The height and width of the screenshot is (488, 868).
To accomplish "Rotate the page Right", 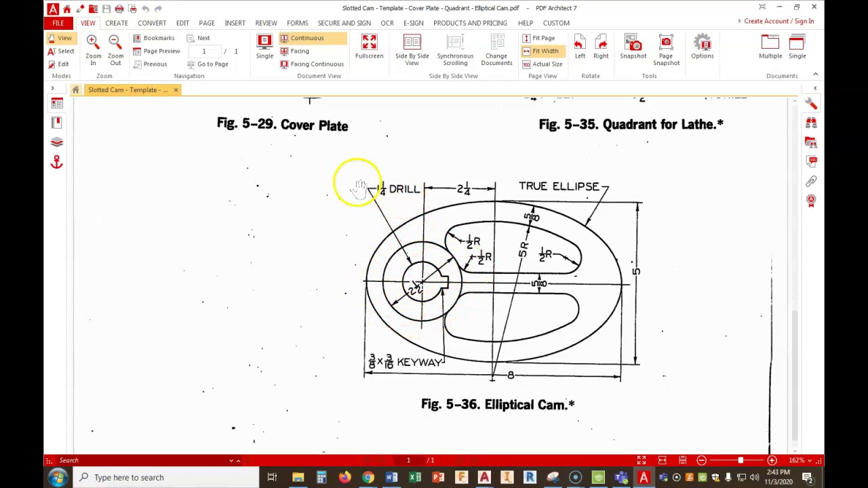I will (601, 46).
